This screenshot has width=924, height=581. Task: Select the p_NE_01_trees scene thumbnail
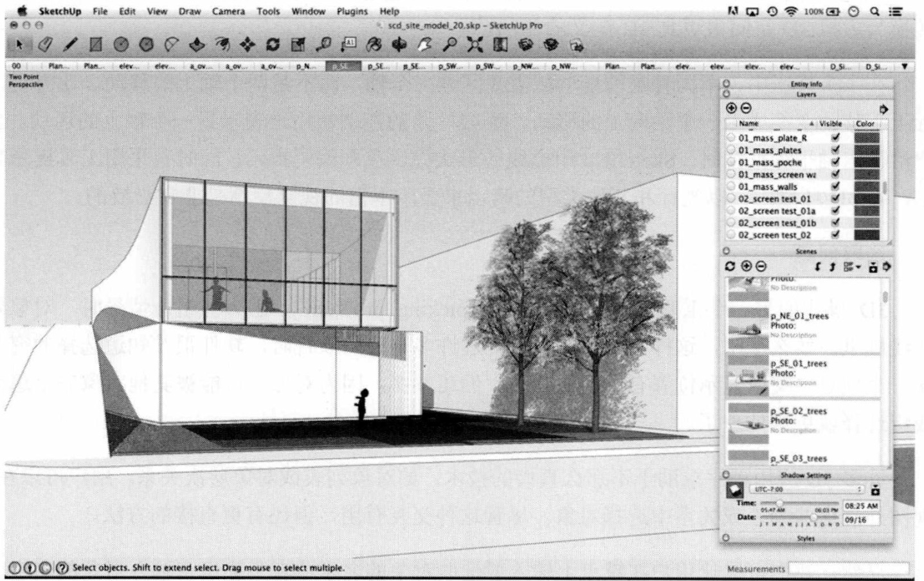[748, 328]
